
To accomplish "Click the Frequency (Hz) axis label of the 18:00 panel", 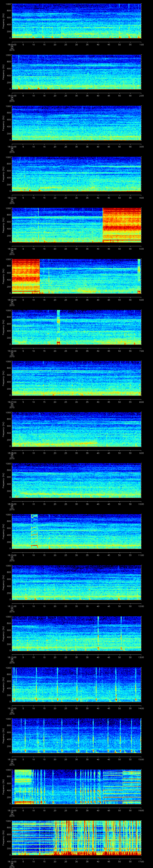I will click(x=3, y=21).
